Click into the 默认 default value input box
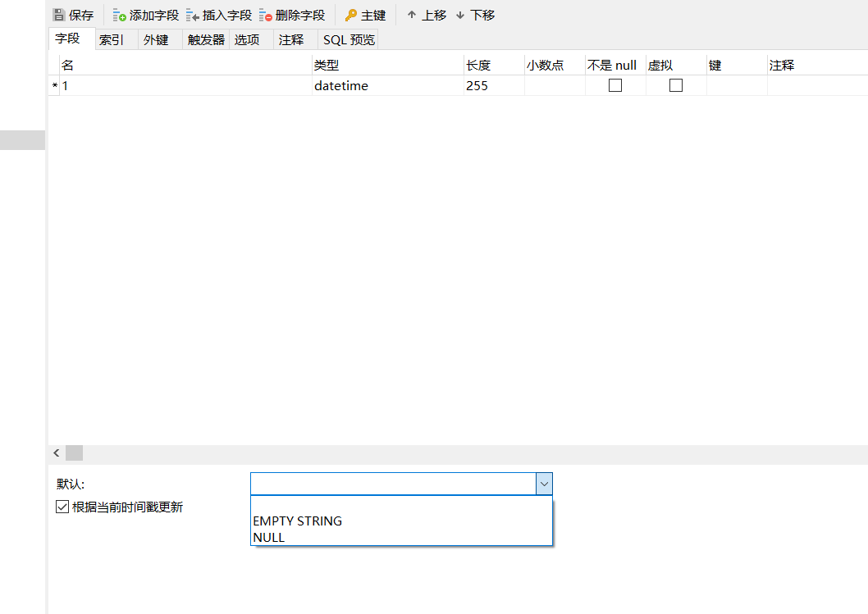This screenshot has width=868, height=614. pyautogui.click(x=393, y=484)
